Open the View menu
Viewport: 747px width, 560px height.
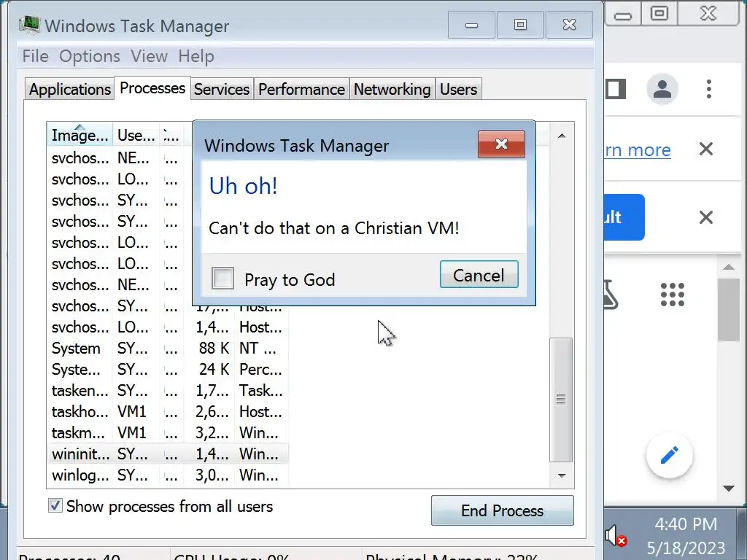(149, 56)
